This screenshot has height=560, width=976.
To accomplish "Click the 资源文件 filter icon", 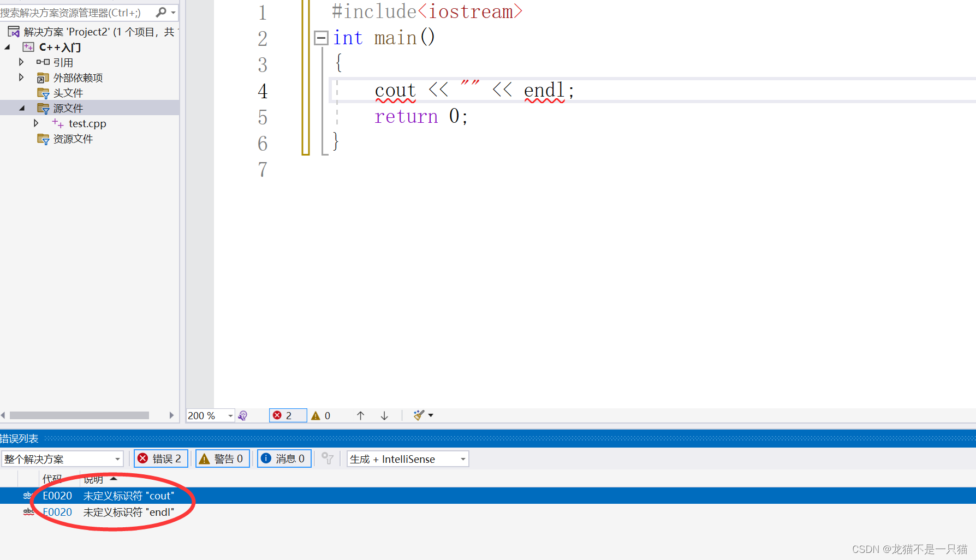I will [43, 139].
